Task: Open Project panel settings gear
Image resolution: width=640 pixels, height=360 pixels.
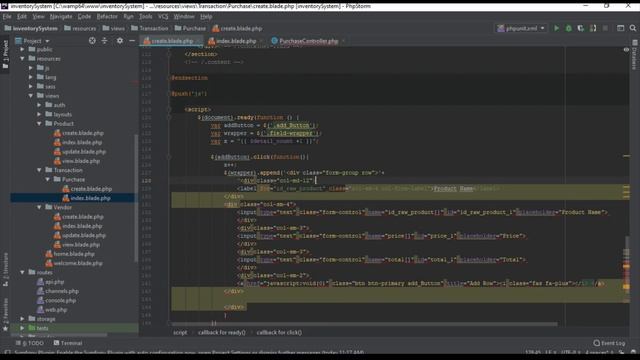Action: (x=120, y=41)
